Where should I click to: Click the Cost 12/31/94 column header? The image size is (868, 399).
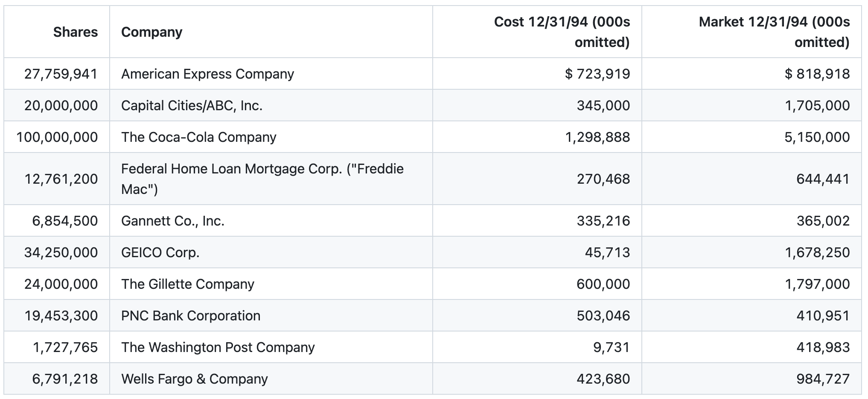[x=562, y=32]
